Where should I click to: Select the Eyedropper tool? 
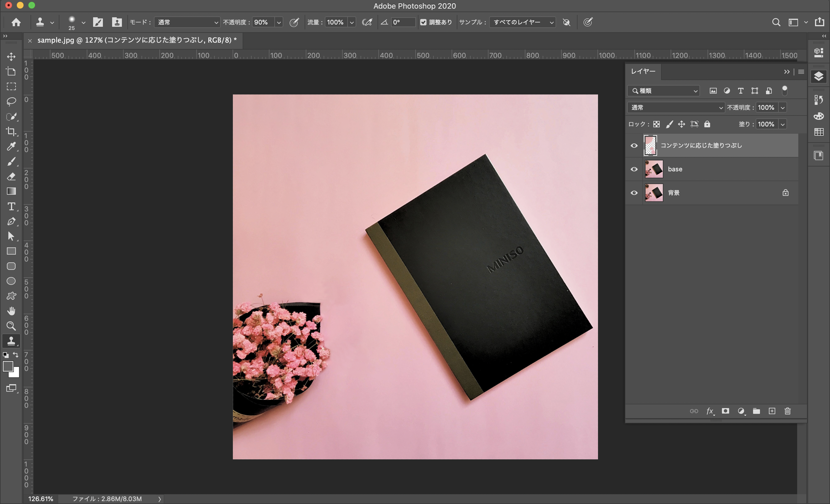pos(11,147)
